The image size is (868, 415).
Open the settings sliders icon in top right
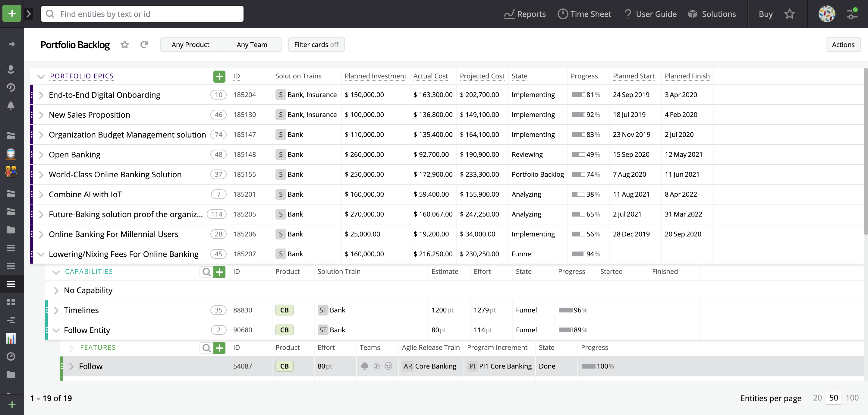tap(852, 14)
